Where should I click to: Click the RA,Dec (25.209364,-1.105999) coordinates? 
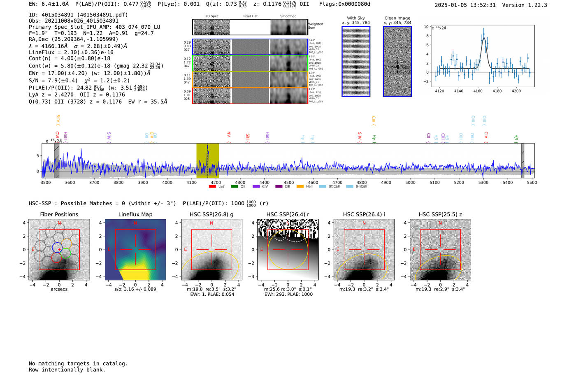tap(74, 39)
